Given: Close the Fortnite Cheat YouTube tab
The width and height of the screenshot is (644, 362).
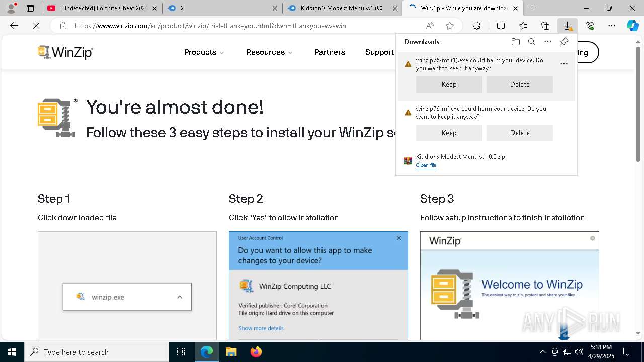Looking at the screenshot, I should (x=154, y=8).
